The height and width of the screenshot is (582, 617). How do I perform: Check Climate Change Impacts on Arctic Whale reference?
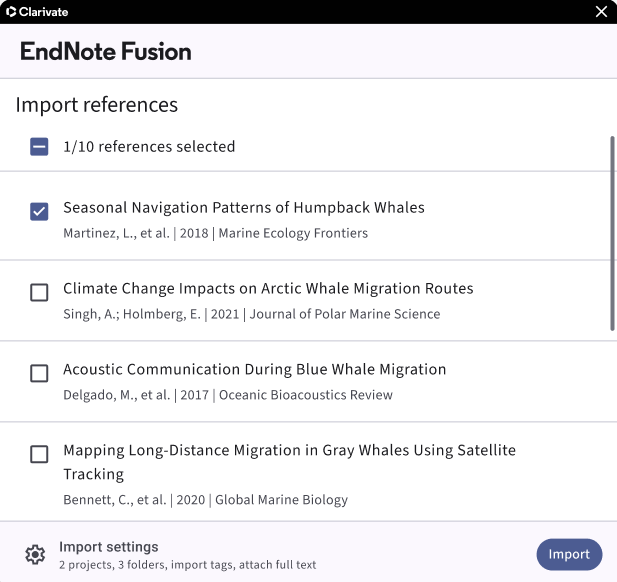pos(39,292)
